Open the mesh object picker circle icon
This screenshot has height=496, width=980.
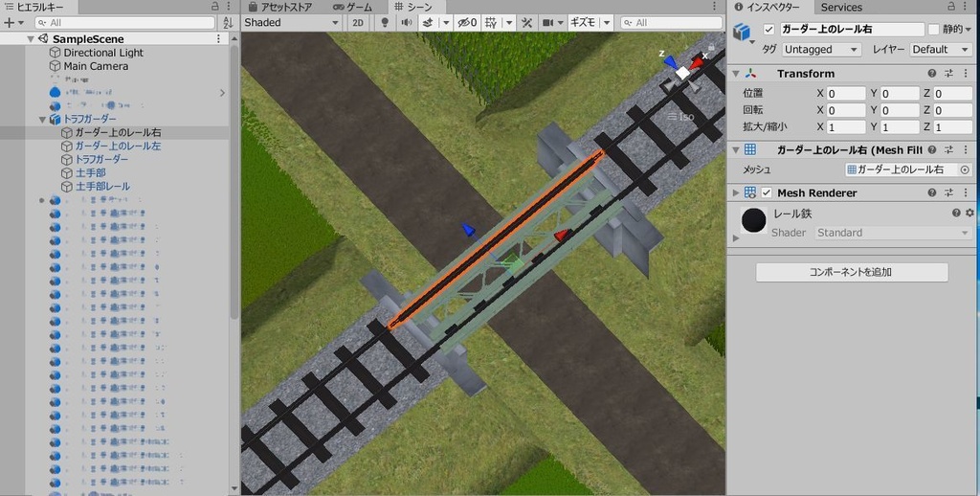[x=965, y=169]
